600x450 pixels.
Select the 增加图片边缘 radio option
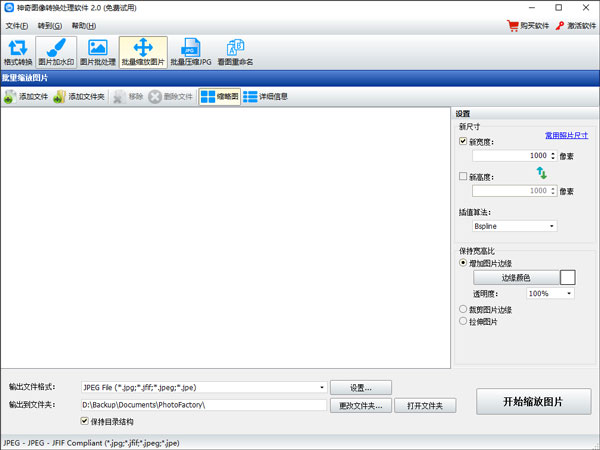[x=463, y=263]
